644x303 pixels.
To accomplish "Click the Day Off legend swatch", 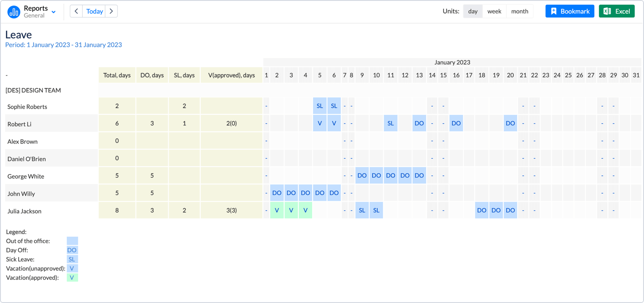I will 72,250.
